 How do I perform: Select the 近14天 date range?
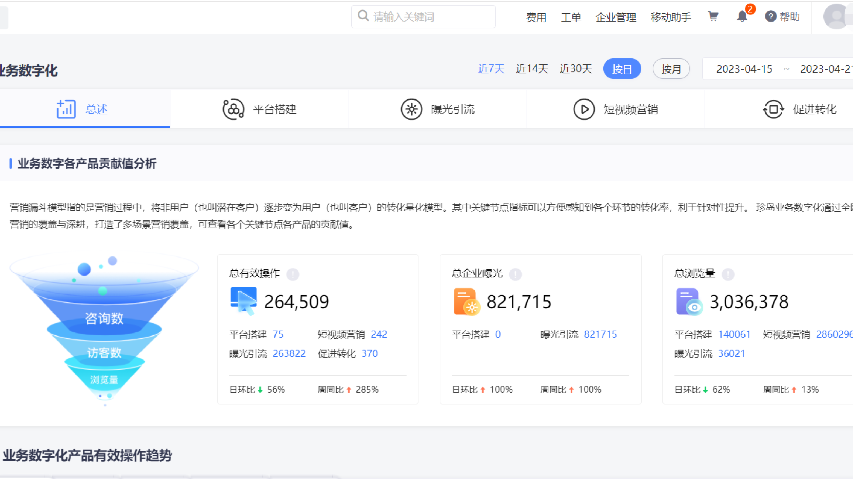tap(531, 69)
